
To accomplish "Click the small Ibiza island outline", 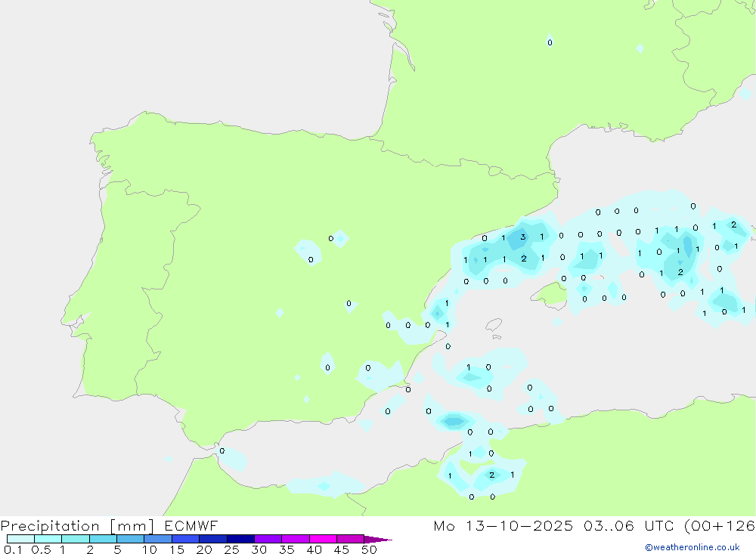I will (494, 325).
